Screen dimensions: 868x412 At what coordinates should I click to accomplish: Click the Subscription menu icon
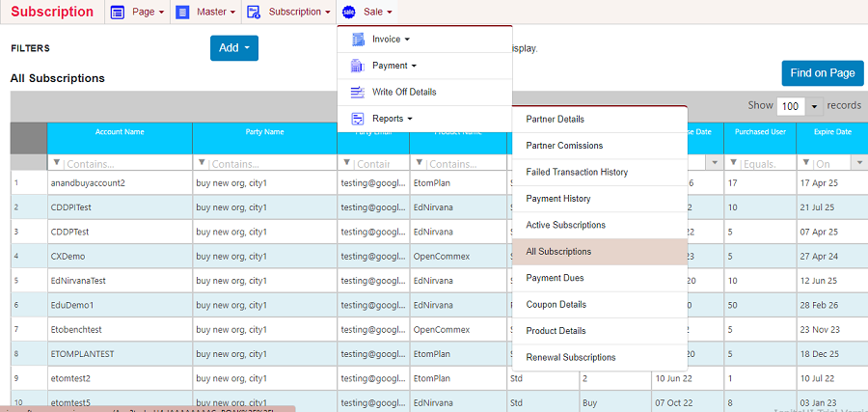click(254, 13)
